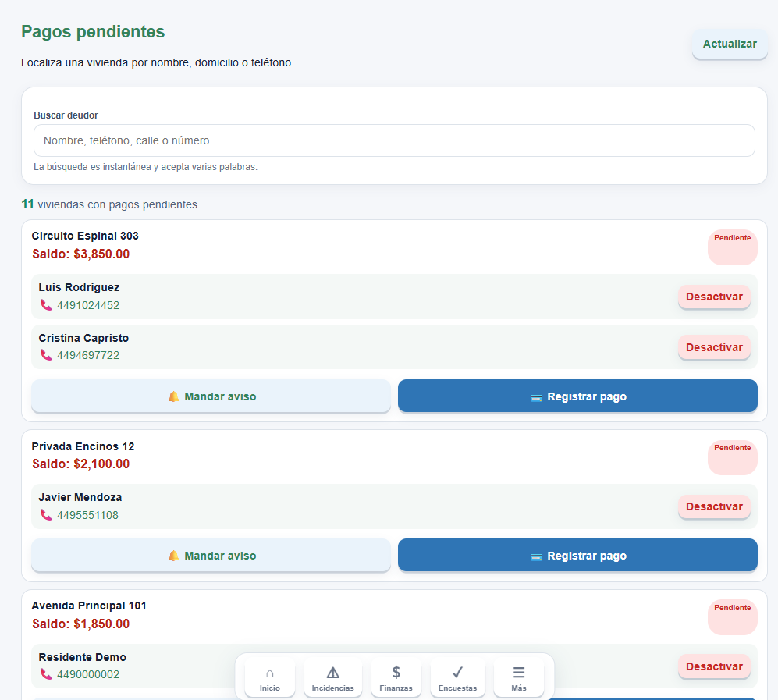Deactivate Residente Demo
Viewport: 778px width, 700px height.
[x=714, y=666]
